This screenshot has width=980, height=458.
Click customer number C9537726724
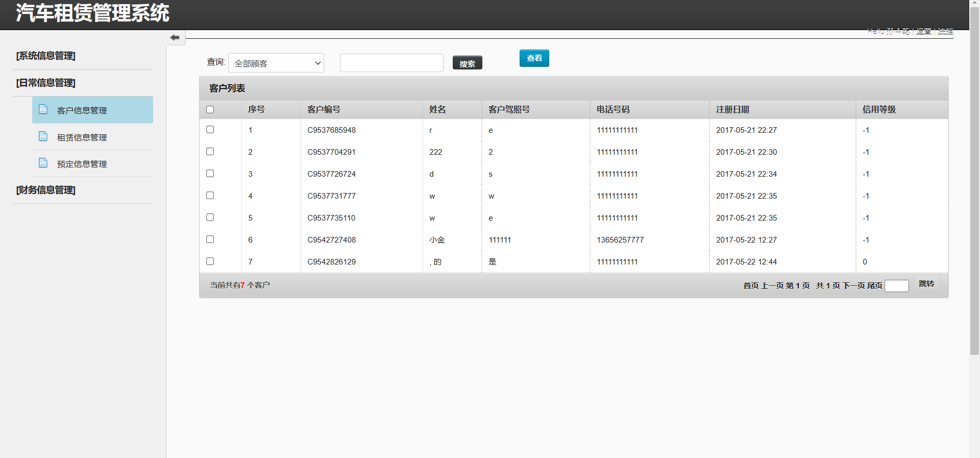(x=331, y=174)
